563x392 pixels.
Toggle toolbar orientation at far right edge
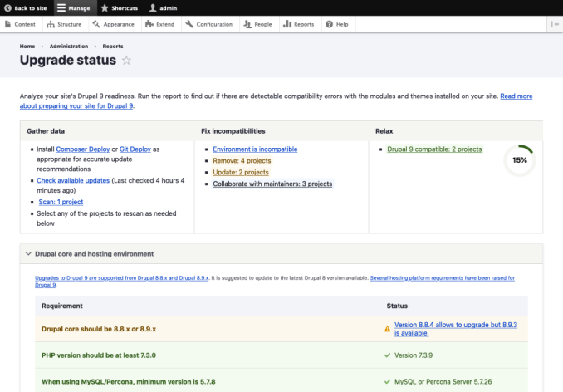(x=555, y=24)
